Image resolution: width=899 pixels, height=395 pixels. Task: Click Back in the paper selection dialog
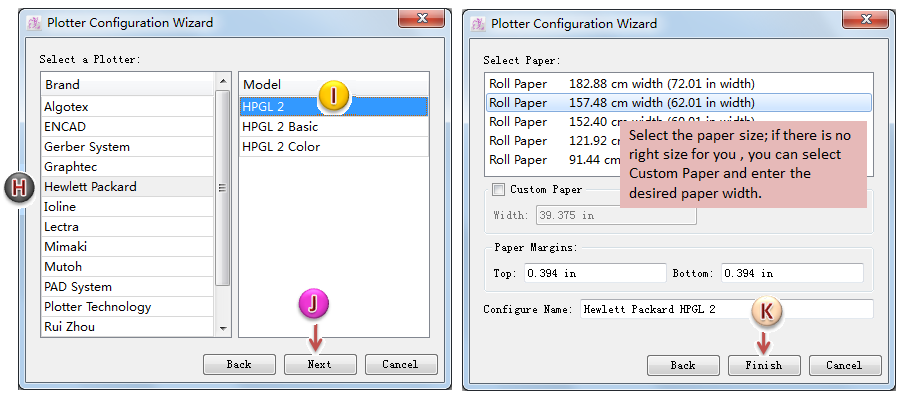(x=683, y=365)
